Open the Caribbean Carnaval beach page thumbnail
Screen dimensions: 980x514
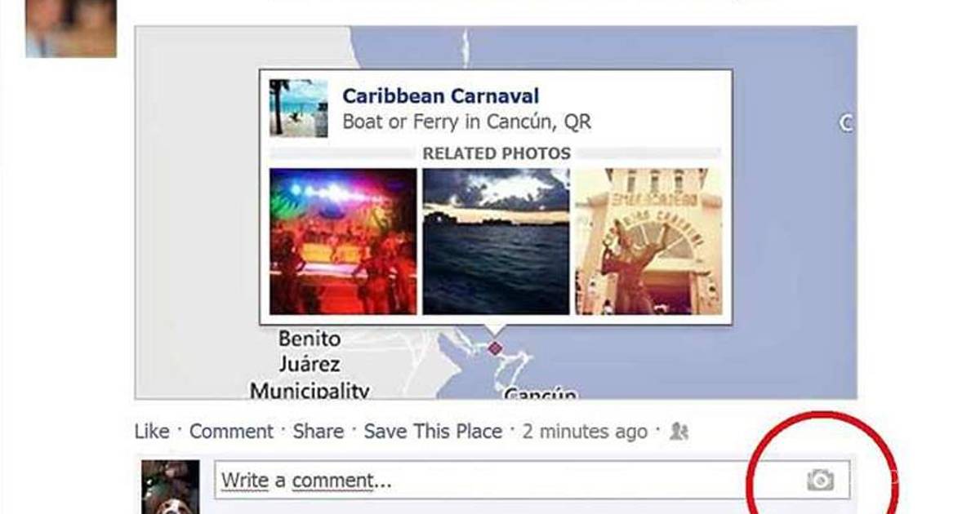coord(299,108)
